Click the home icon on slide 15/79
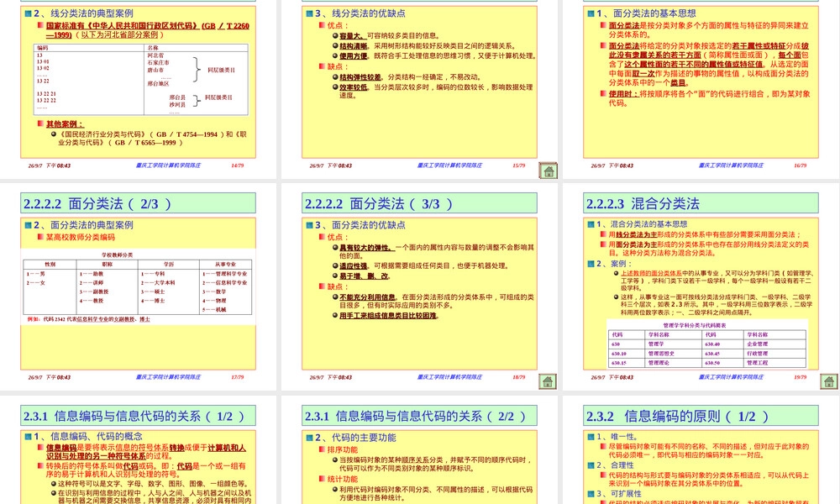The image size is (840, 504). pyautogui.click(x=548, y=171)
